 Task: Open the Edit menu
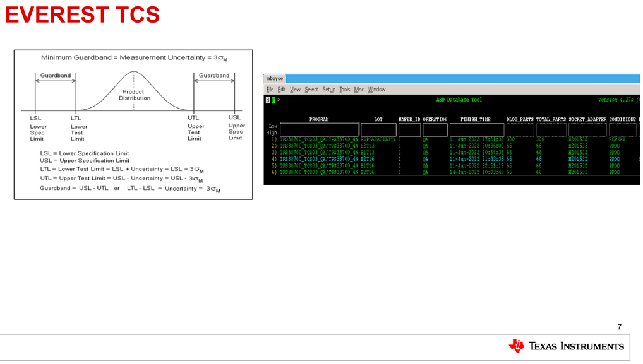(282, 90)
